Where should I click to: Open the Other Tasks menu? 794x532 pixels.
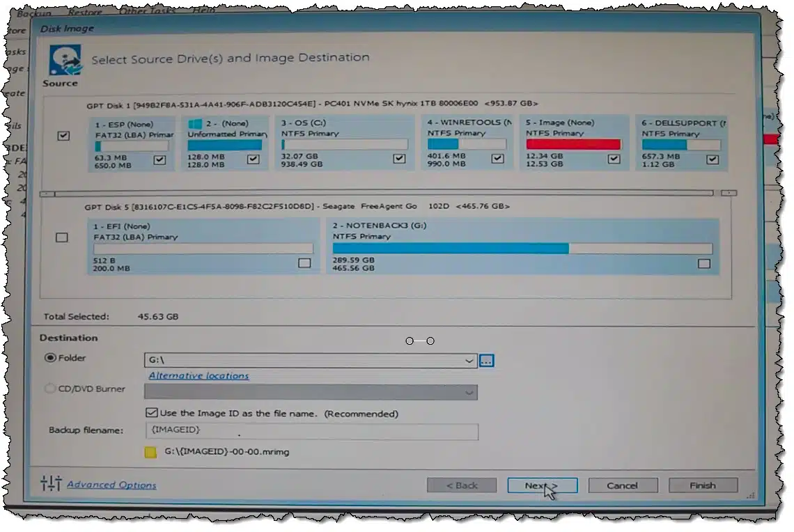147,10
